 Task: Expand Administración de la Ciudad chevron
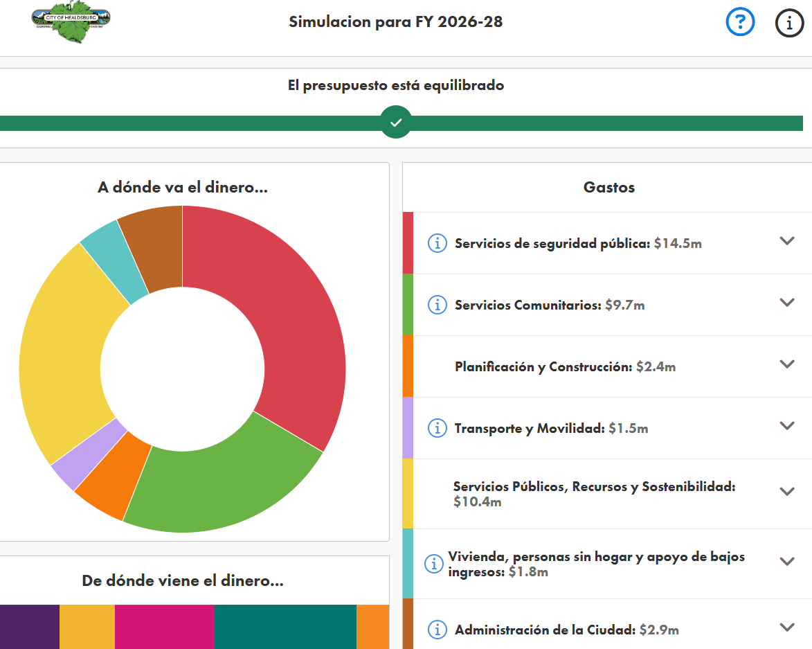[786, 628]
